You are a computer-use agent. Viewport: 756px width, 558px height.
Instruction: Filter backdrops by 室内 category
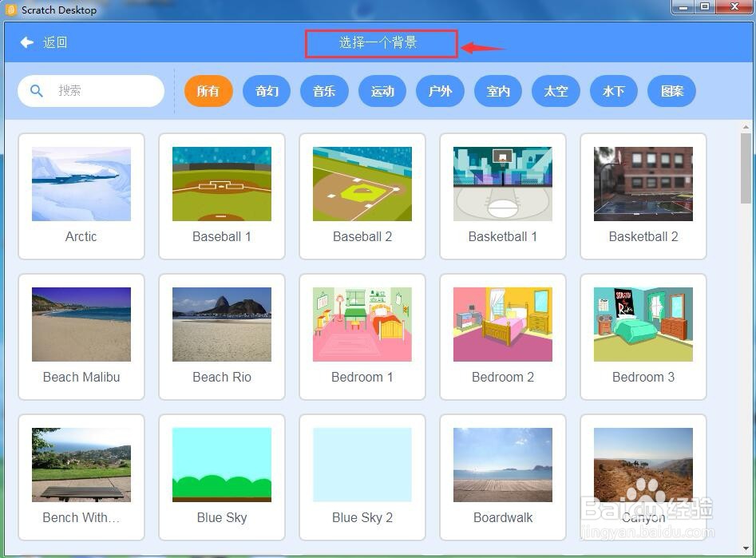point(498,91)
